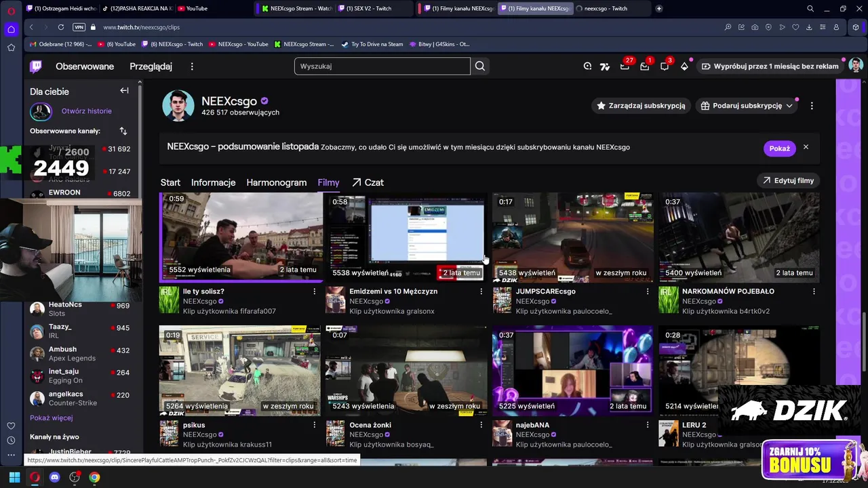Open Otwórz historie link

point(87,111)
